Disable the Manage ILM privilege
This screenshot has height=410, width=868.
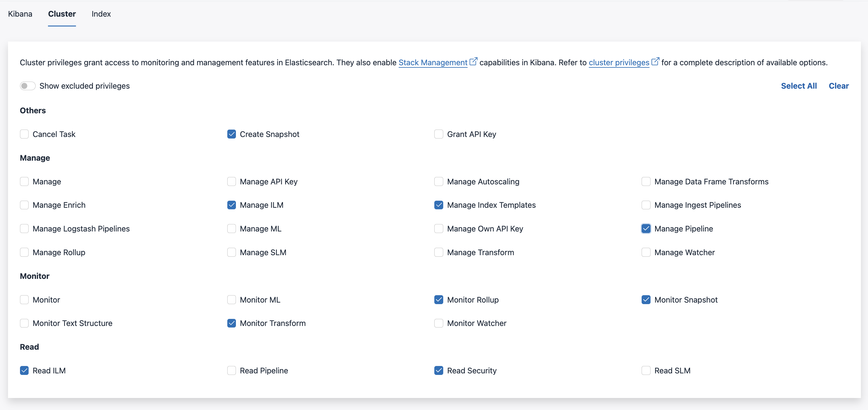tap(232, 205)
